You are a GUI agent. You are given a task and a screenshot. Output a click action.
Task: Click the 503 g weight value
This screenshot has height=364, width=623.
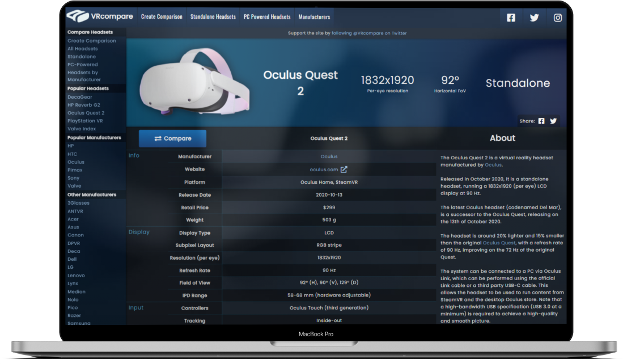(329, 220)
